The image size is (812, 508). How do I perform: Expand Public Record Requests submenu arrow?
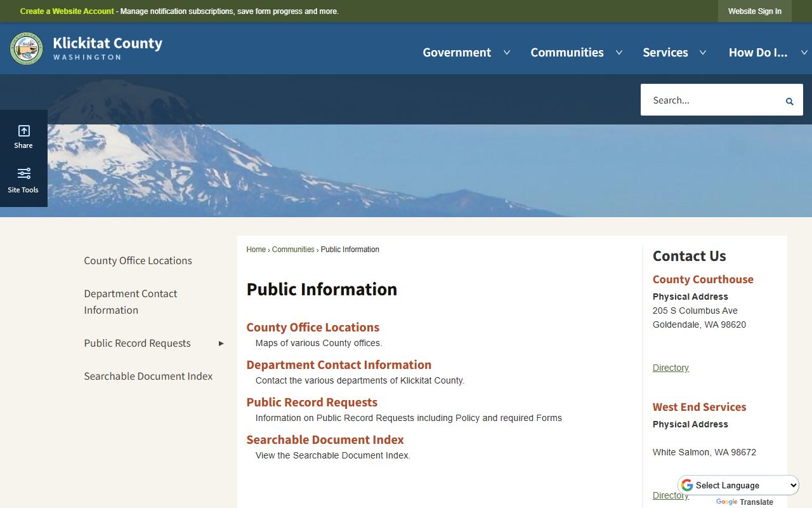coord(221,344)
